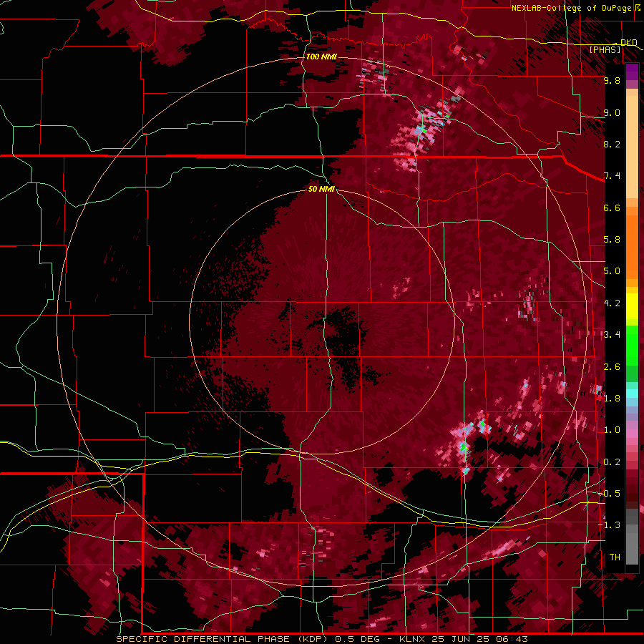Click the 3.4 scale value
The height and width of the screenshot is (644, 644).
point(612,335)
